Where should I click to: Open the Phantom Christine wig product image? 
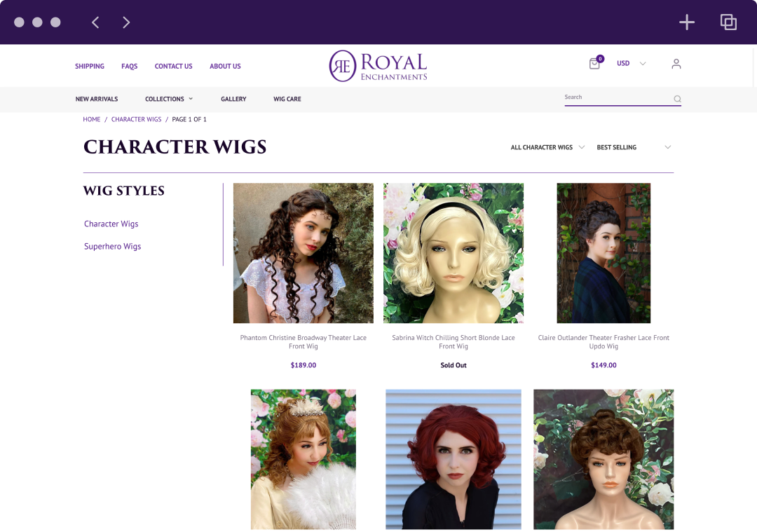(304, 253)
